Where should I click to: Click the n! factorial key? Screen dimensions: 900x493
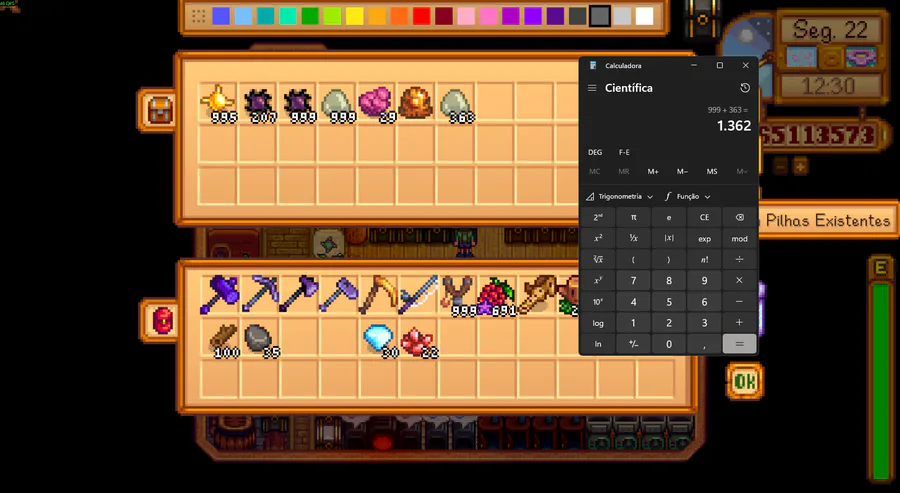click(704, 259)
